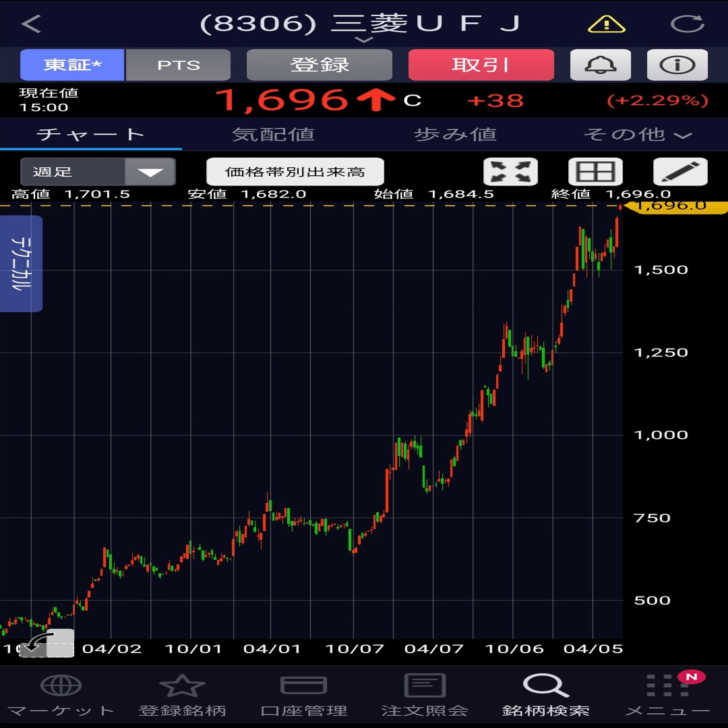The image size is (728, 728).
Task: Tap the 1,000 price axis label
Action: coord(661,435)
